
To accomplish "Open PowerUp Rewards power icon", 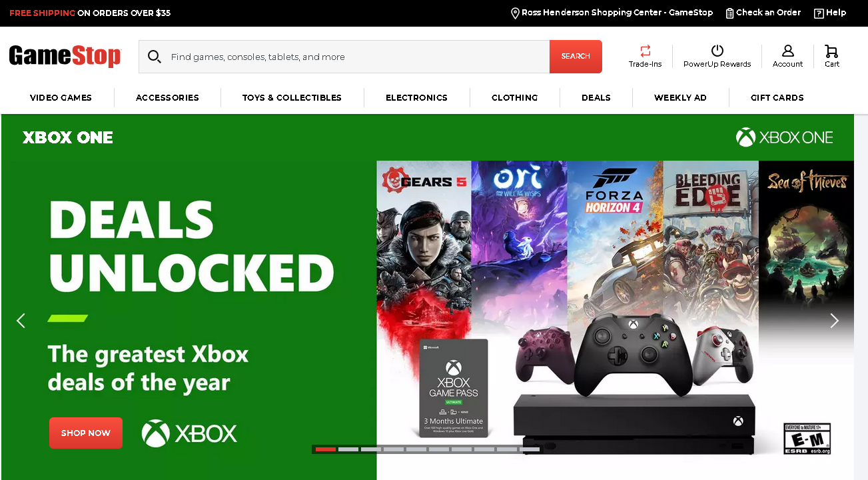I will coord(717,51).
